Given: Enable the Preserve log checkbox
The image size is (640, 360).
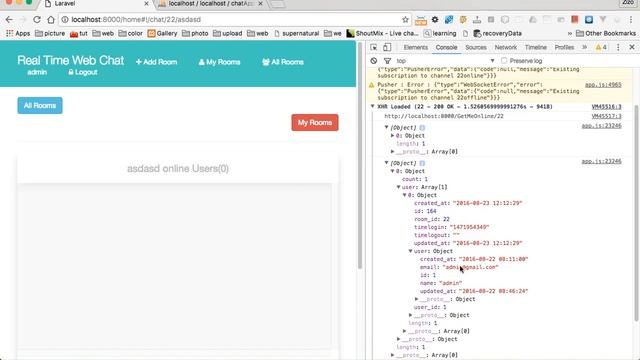Looking at the screenshot, I should [504, 61].
